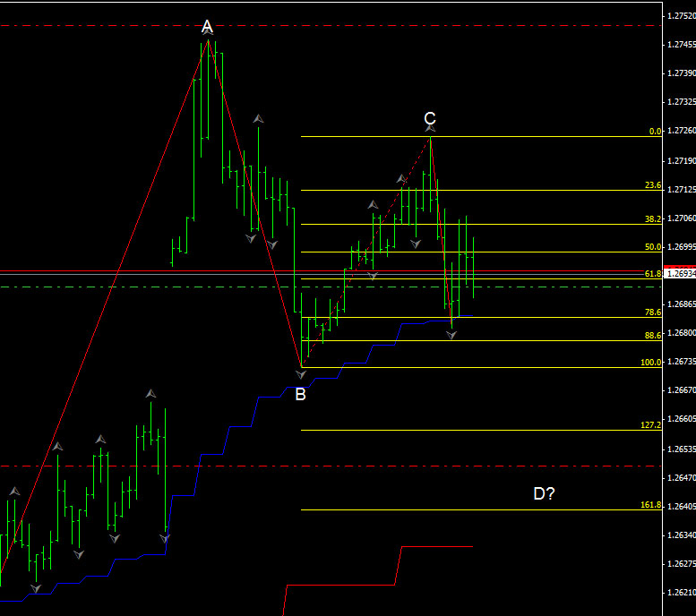This screenshot has height=616, width=696.
Task: Click price scale value 1.26670
Action: (682, 390)
